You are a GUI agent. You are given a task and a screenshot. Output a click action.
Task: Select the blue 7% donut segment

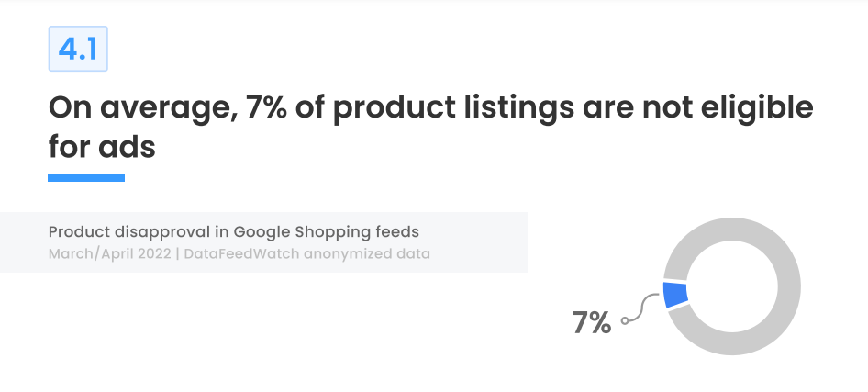tap(675, 295)
